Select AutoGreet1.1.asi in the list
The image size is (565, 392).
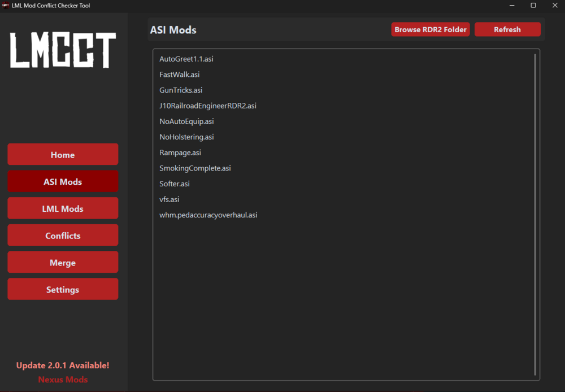point(186,59)
